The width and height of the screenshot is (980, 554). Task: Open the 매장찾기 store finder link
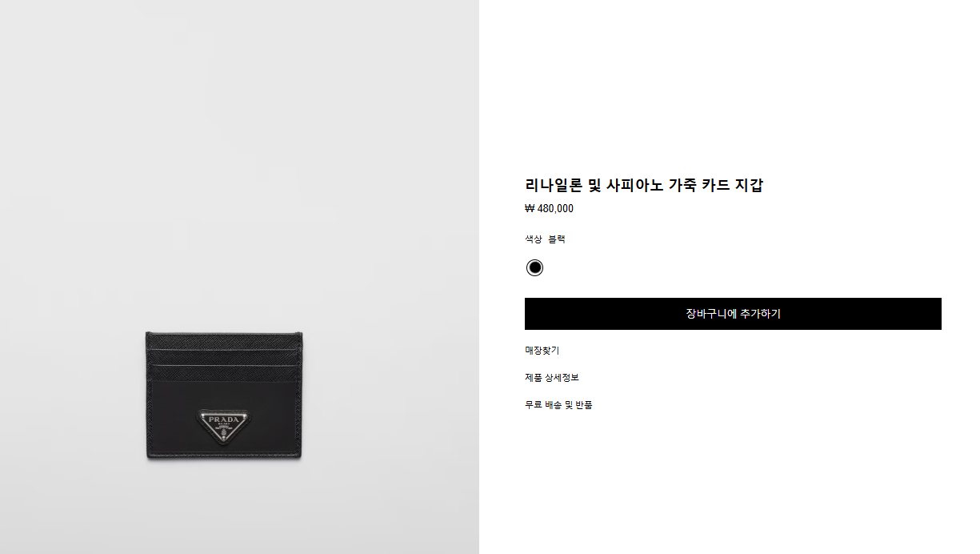542,351
